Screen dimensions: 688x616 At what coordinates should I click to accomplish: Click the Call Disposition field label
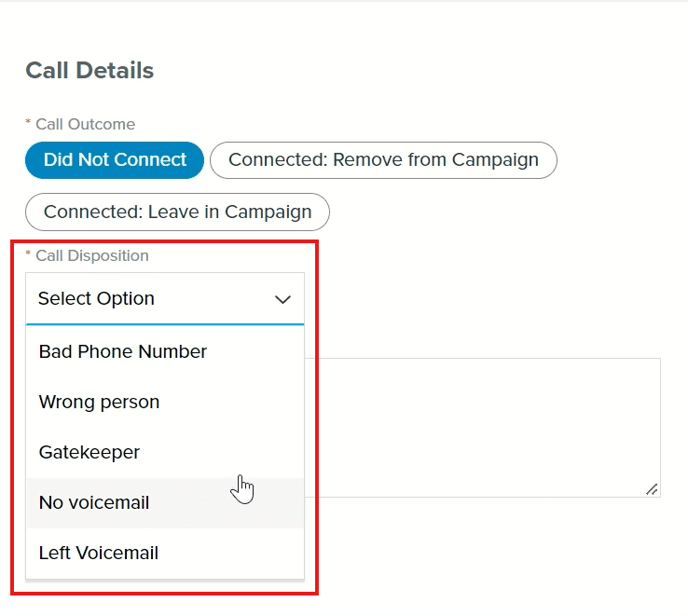(91, 255)
